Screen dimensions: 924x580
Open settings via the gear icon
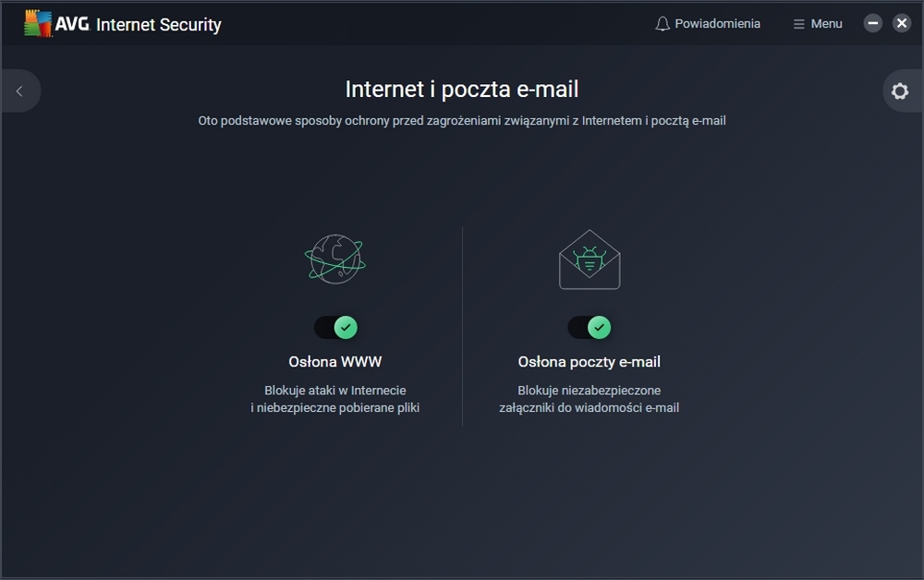click(900, 91)
